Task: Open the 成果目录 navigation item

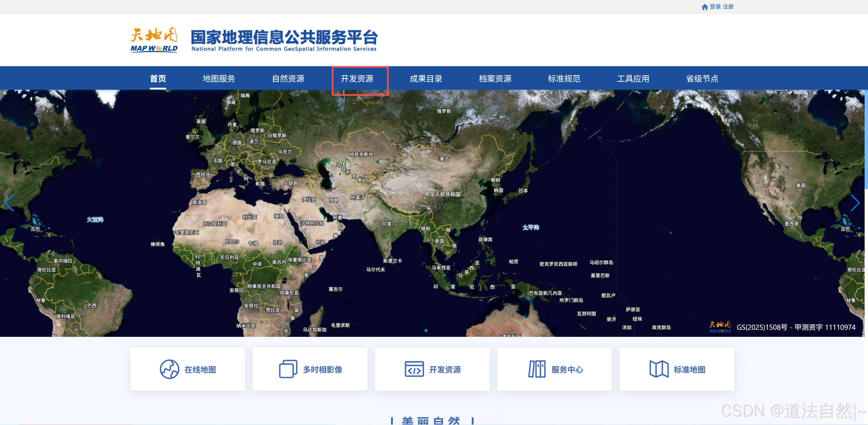Action: pos(426,78)
